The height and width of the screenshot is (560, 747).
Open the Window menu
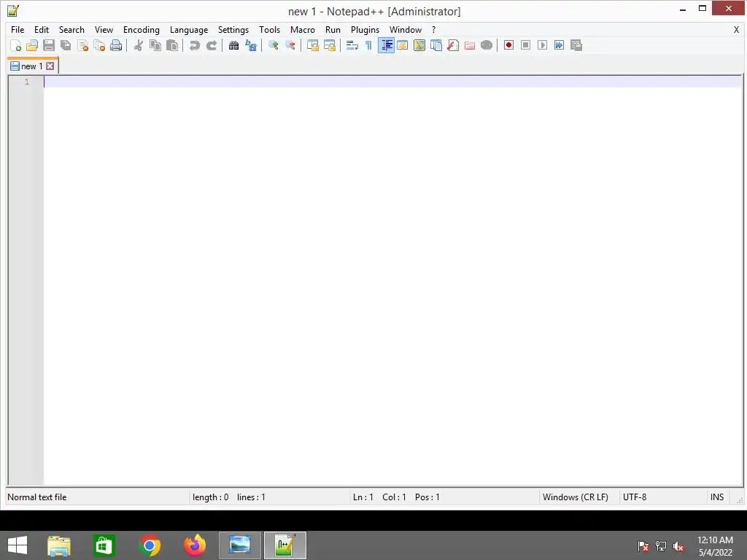coord(406,29)
